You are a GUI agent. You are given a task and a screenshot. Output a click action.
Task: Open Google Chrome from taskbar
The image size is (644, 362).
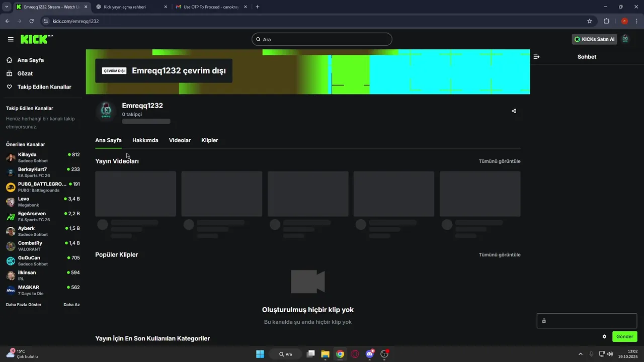click(340, 354)
